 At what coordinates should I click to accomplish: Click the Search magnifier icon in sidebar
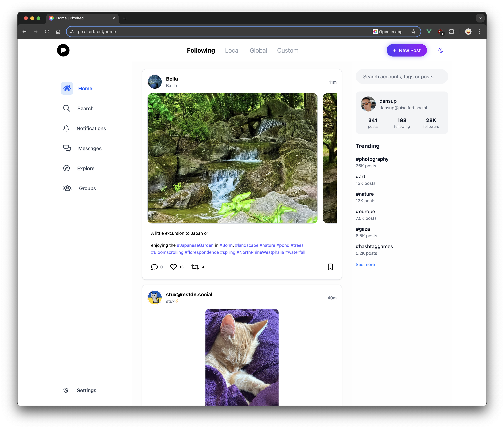(66, 108)
